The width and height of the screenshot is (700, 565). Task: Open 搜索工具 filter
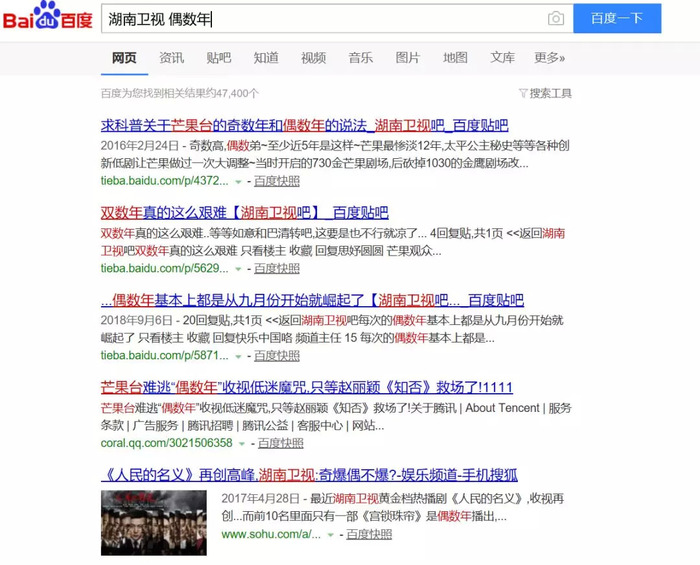coord(545,93)
